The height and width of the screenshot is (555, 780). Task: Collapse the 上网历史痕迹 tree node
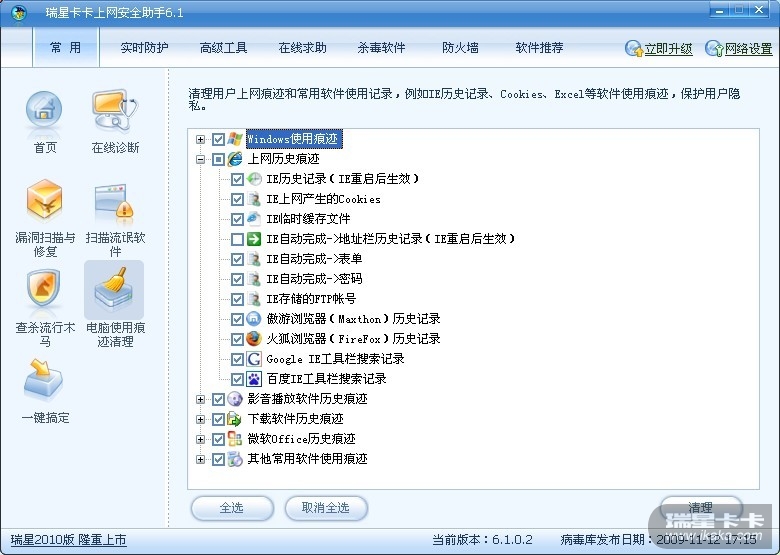tap(200, 159)
